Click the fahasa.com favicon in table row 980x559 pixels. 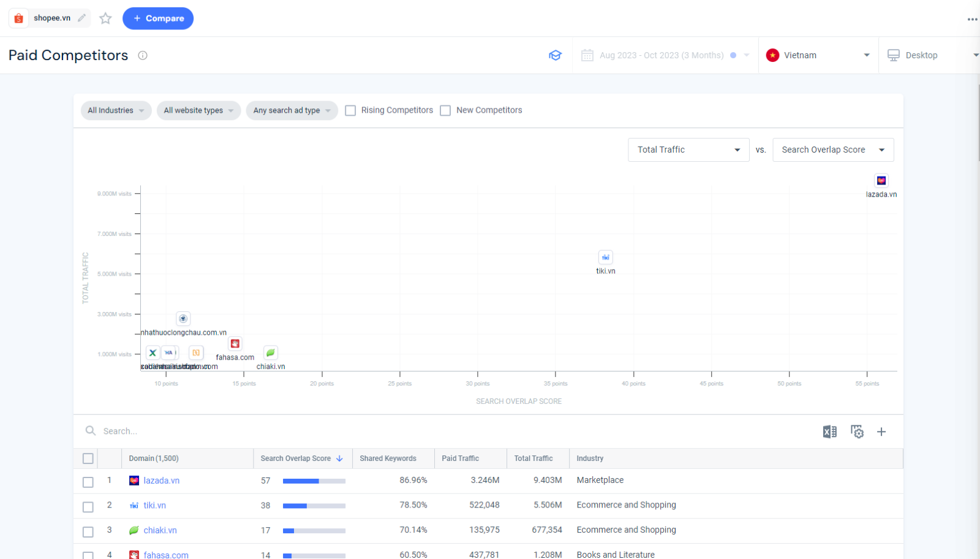[x=134, y=555]
